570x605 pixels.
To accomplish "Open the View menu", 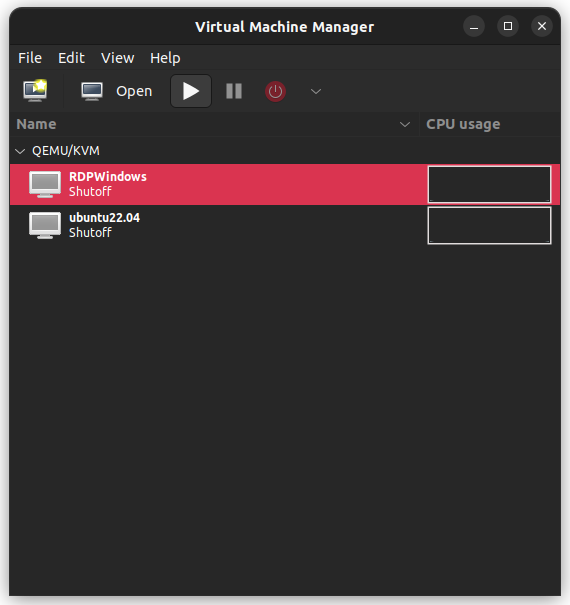I will [117, 58].
